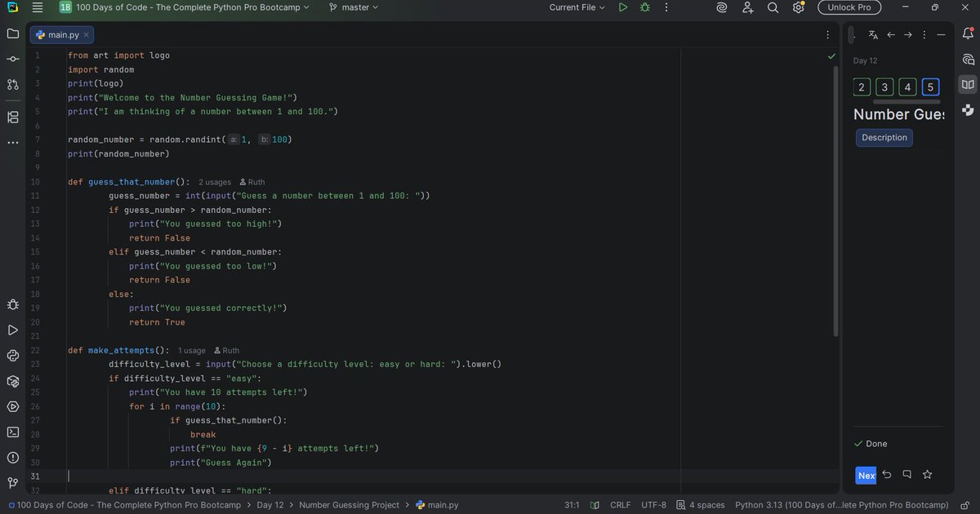Go to lesson step 2
Viewport: 980px width, 514px height.
coord(862,87)
